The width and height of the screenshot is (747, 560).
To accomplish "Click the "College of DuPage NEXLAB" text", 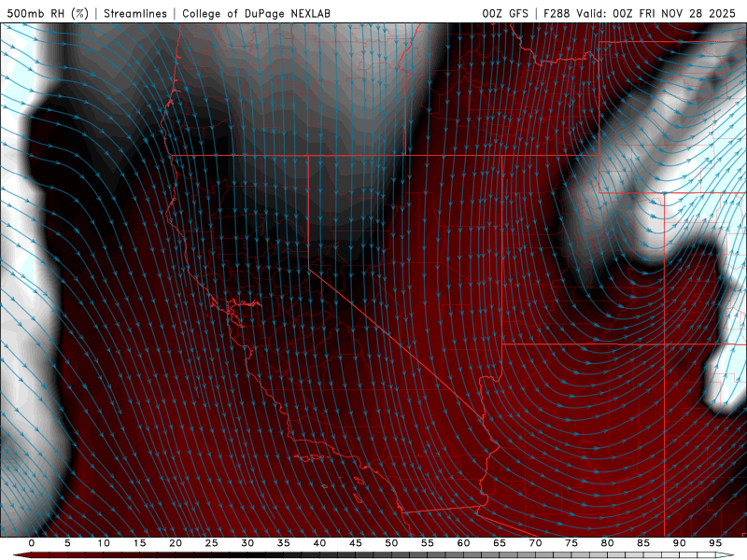I will coord(256,13).
